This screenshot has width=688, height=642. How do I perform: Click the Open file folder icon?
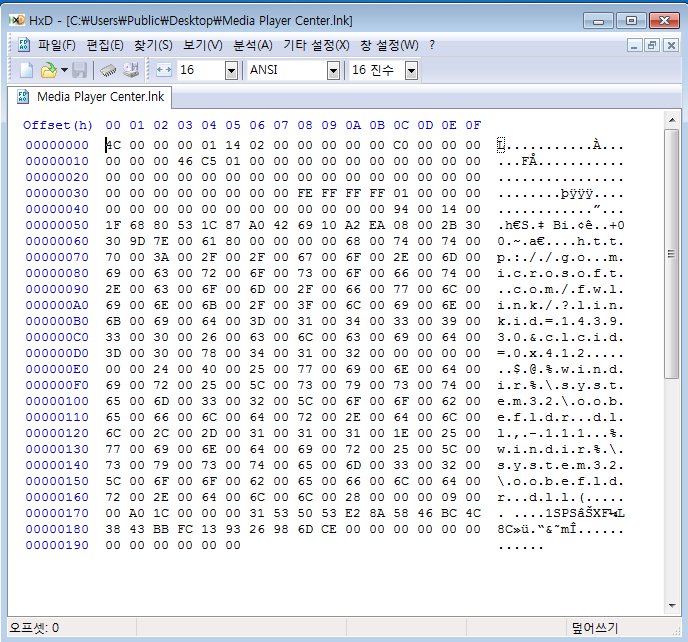48,70
